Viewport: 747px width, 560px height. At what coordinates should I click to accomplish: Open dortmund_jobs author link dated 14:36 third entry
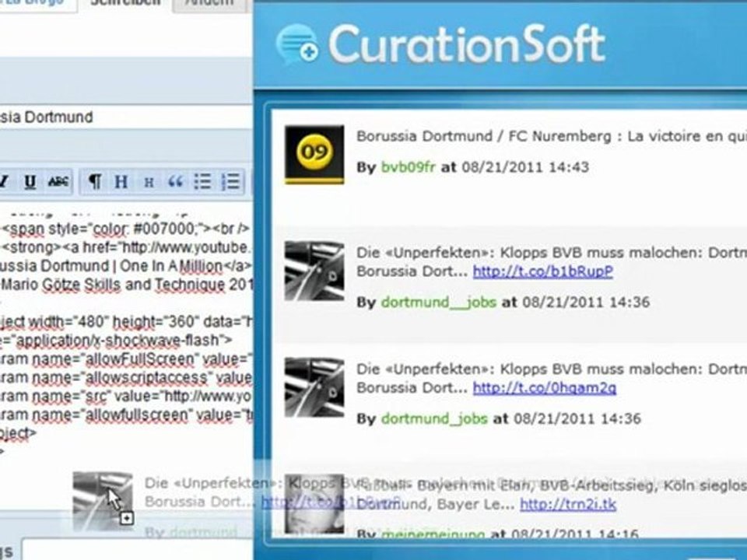(x=434, y=418)
